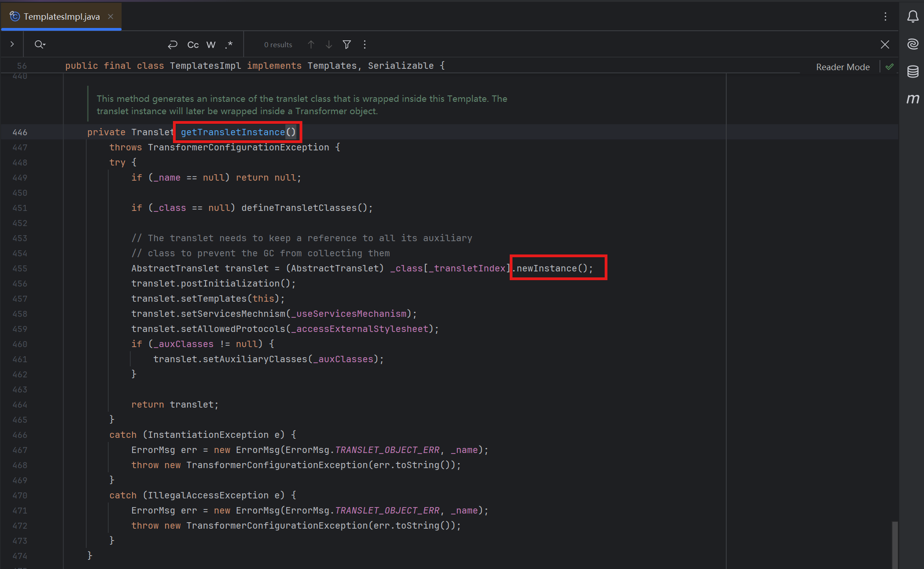Image resolution: width=924 pixels, height=569 pixels.
Task: Click the editor tabs more options icon
Action: [x=885, y=17]
